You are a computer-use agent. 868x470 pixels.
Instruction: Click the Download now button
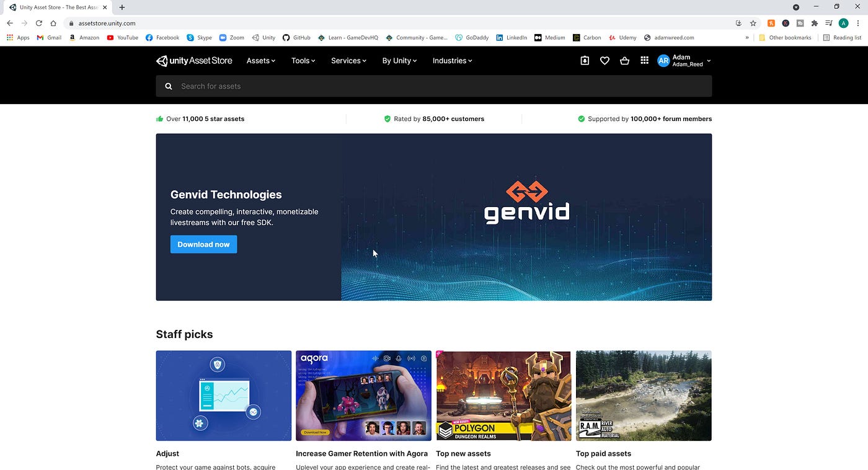[x=203, y=244]
